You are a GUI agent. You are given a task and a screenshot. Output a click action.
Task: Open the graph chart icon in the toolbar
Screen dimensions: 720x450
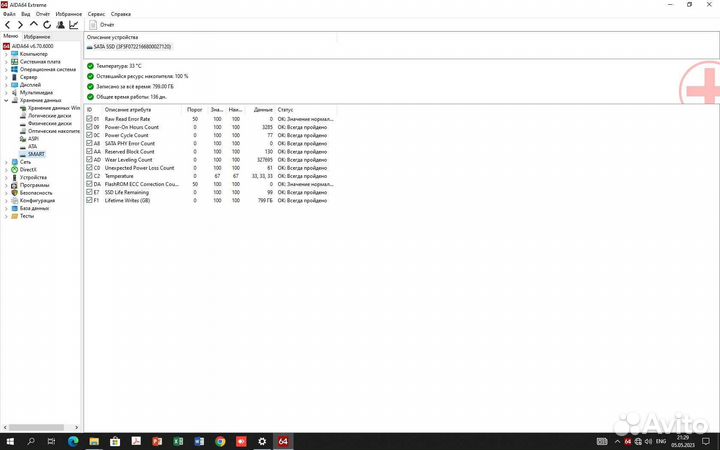coord(73,25)
